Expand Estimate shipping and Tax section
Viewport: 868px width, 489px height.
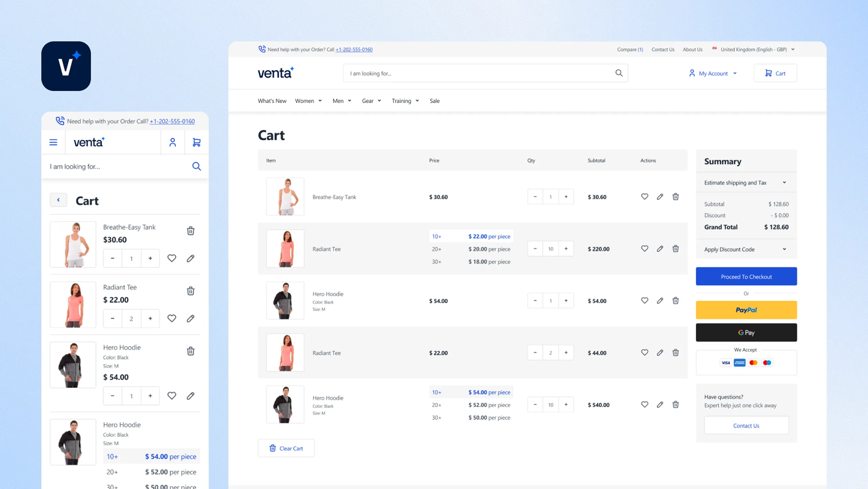746,183
